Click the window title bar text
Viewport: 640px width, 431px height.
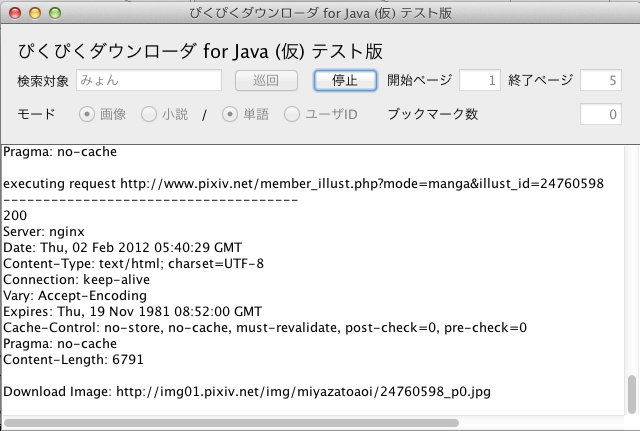tap(320, 13)
